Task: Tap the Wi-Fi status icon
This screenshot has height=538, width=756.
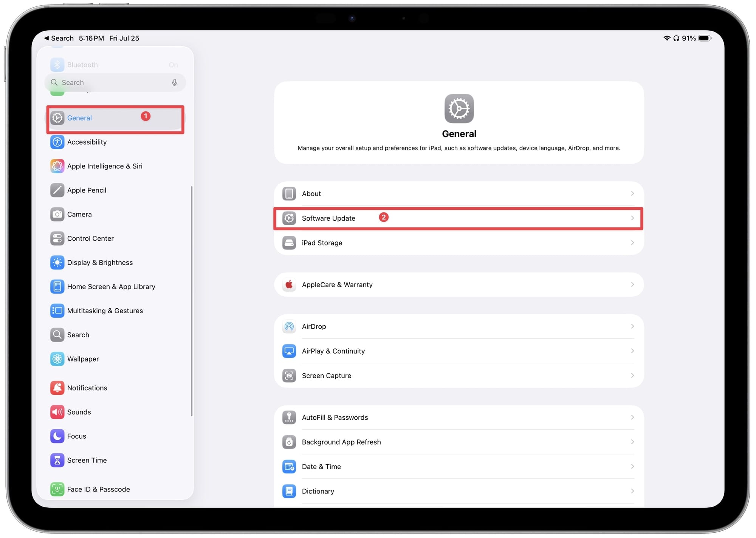Action: [x=667, y=39]
